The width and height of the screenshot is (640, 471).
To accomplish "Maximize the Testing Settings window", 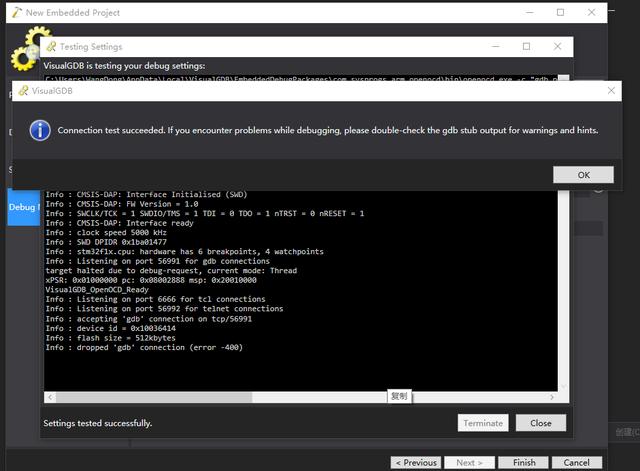I will click(x=527, y=47).
